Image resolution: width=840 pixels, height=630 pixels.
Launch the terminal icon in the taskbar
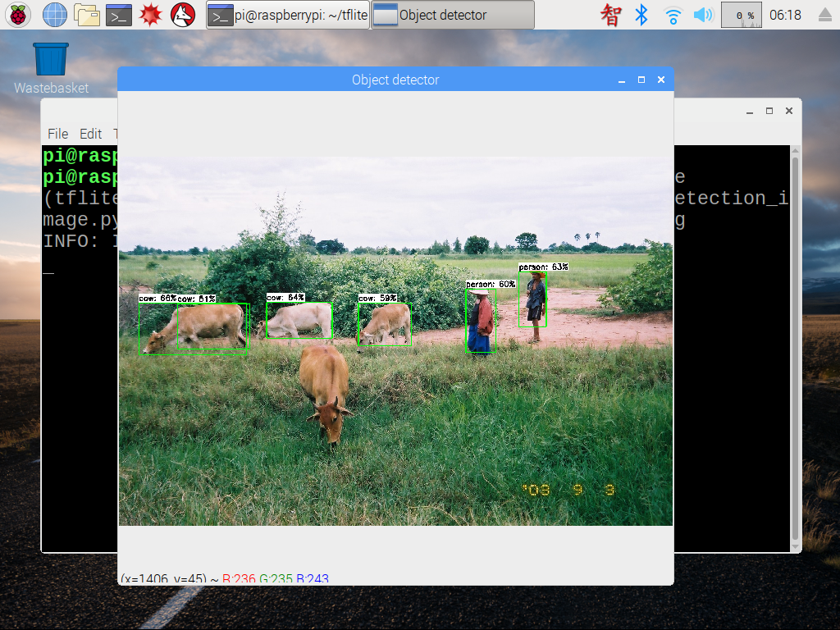(x=118, y=15)
